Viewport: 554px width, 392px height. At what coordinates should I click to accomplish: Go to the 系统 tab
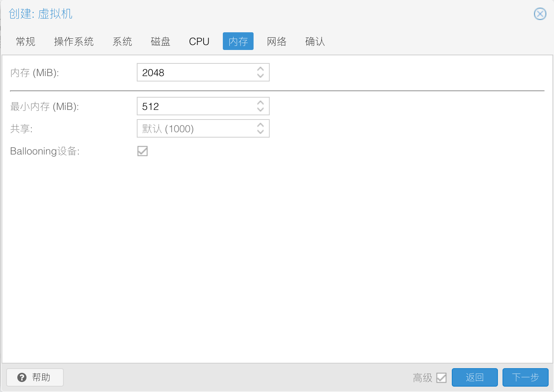pyautogui.click(x=122, y=42)
